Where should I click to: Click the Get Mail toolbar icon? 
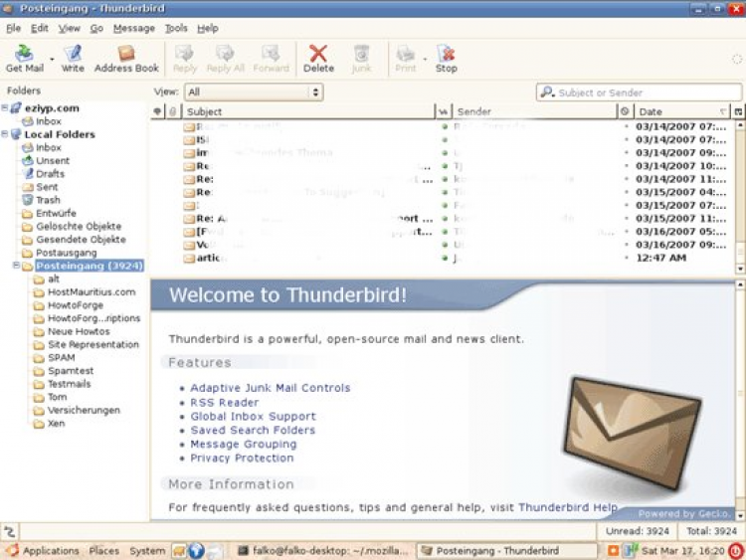24,59
